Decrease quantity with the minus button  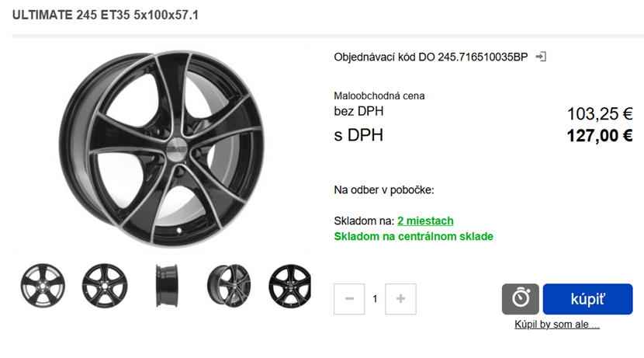click(x=349, y=299)
